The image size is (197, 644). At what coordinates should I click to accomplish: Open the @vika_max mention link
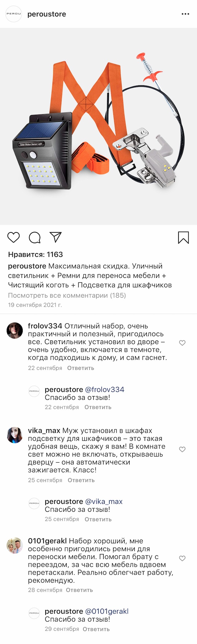[x=104, y=501]
